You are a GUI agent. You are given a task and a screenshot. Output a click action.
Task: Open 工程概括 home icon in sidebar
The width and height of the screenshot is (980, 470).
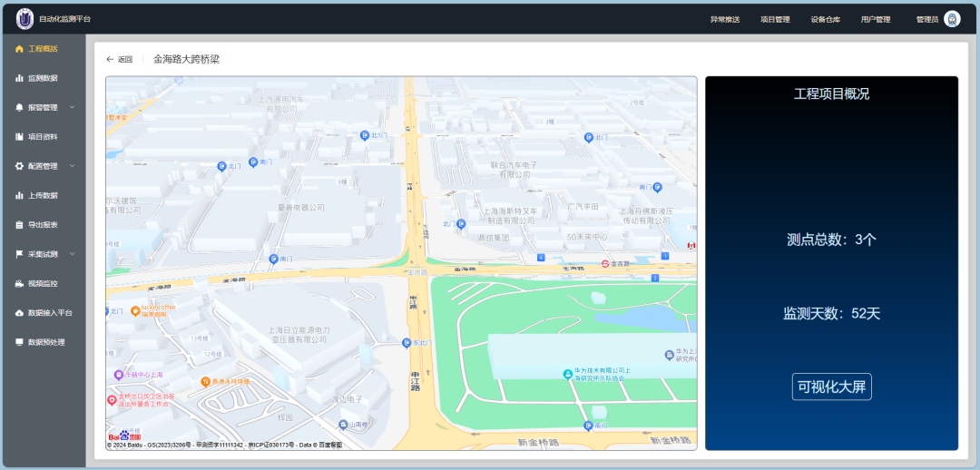point(19,49)
